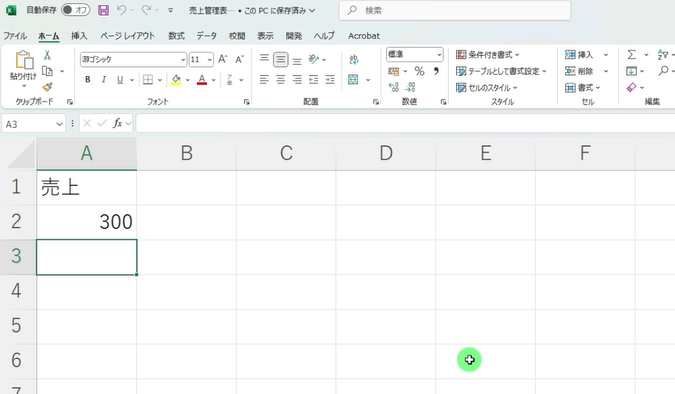Click the increase indent icon
This screenshot has height=394, width=675.
point(330,80)
